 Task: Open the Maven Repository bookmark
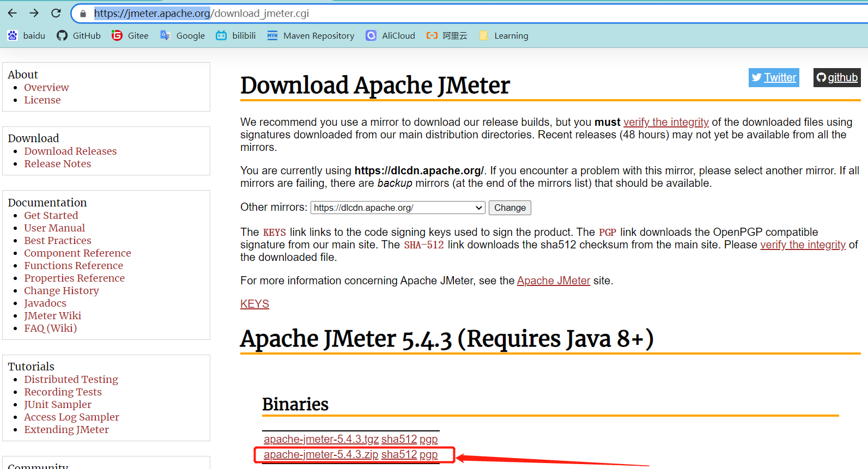[x=311, y=35]
